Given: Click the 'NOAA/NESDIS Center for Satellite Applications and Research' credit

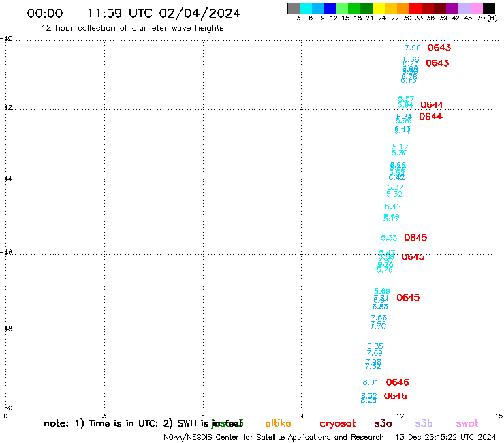Looking at the screenshot, I should (x=274, y=437).
